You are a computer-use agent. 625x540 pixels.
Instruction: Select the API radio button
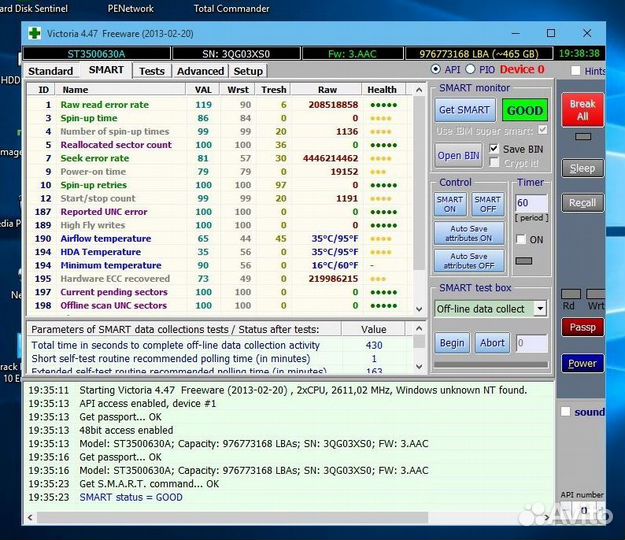(x=436, y=70)
